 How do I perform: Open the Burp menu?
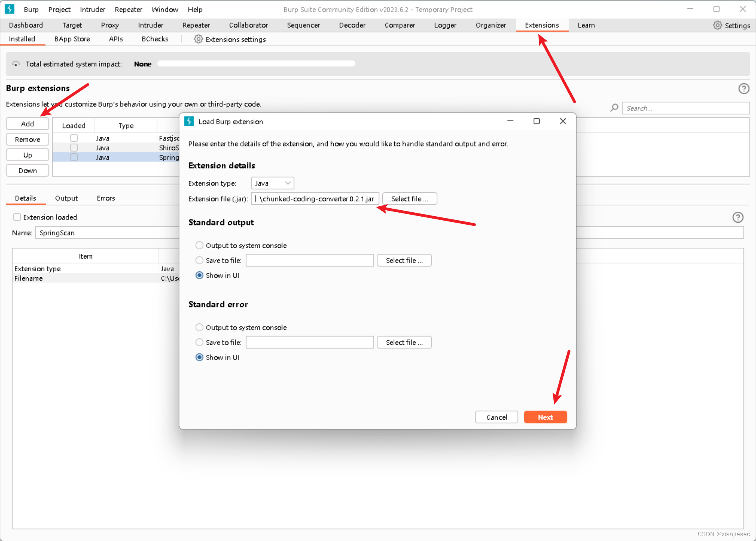point(31,9)
